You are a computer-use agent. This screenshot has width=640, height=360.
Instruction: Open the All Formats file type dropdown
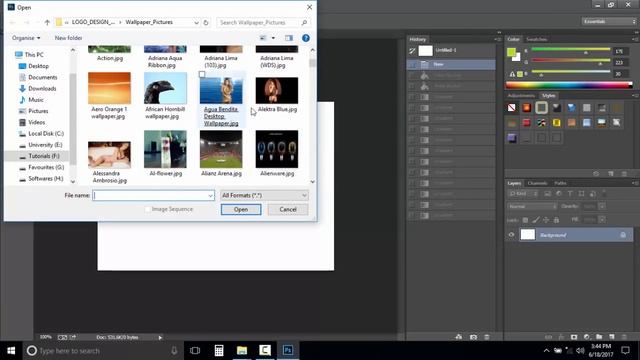(x=264, y=196)
